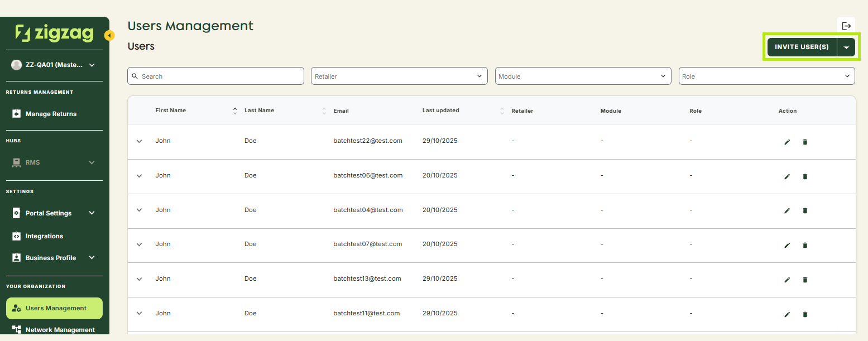Click email batchtest13@test.com
Viewport: 868px width, 341px height.
(x=367, y=278)
